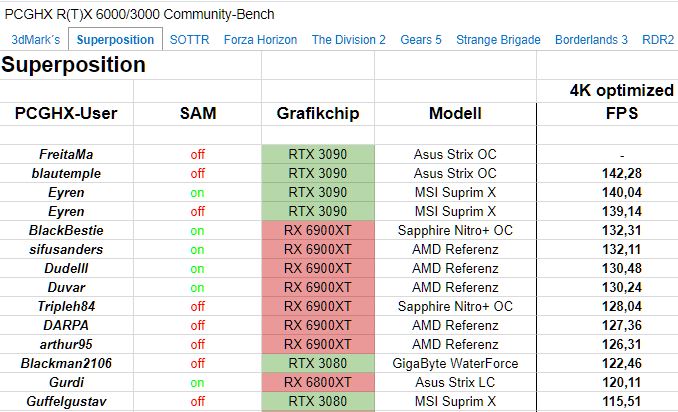Click the 130,48 FPS value
The height and width of the screenshot is (412, 678).
point(622,268)
